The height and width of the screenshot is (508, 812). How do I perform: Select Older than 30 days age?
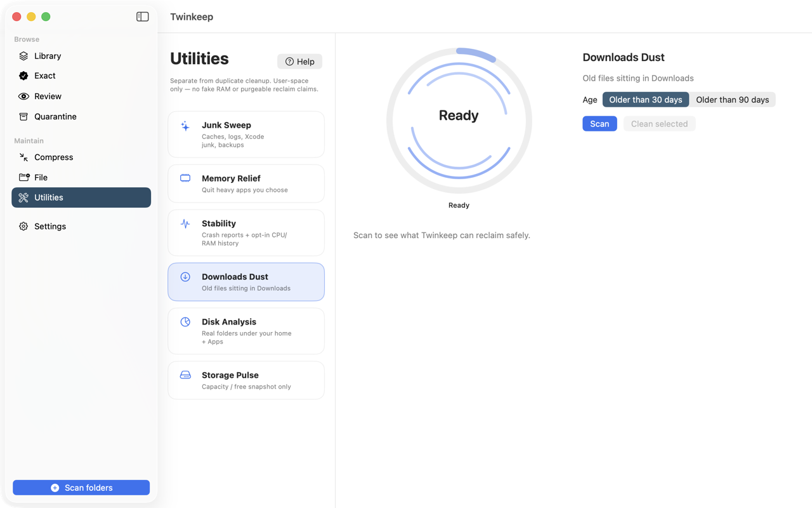[x=646, y=100]
